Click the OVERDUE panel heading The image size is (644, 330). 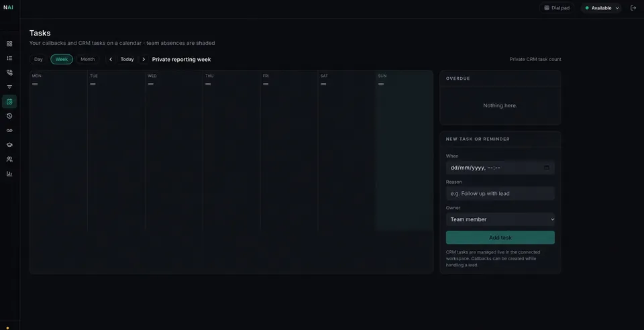click(458, 78)
